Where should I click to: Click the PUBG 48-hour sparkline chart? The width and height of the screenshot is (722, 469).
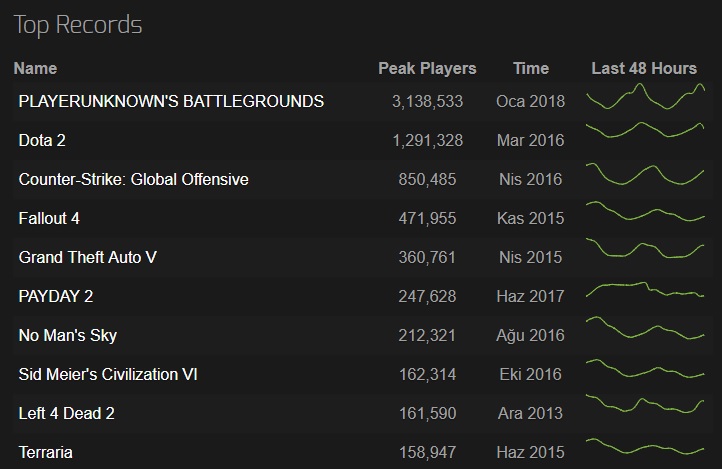[645, 100]
